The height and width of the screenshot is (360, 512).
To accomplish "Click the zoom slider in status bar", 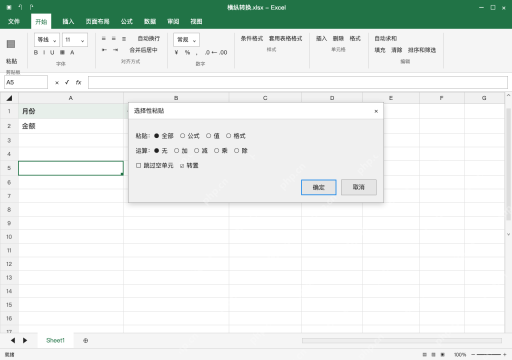I will click(x=488, y=355).
